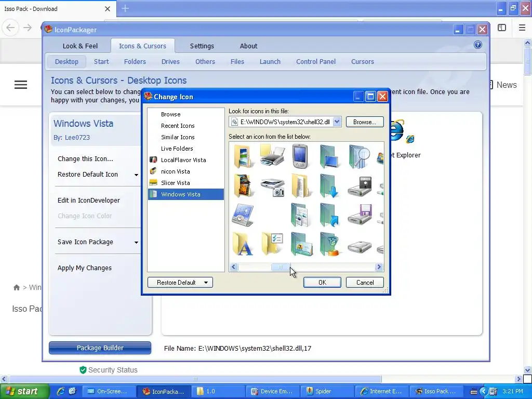The image size is (532, 399).
Task: Pick the yellow folder with documents icon
Action: tap(300, 186)
